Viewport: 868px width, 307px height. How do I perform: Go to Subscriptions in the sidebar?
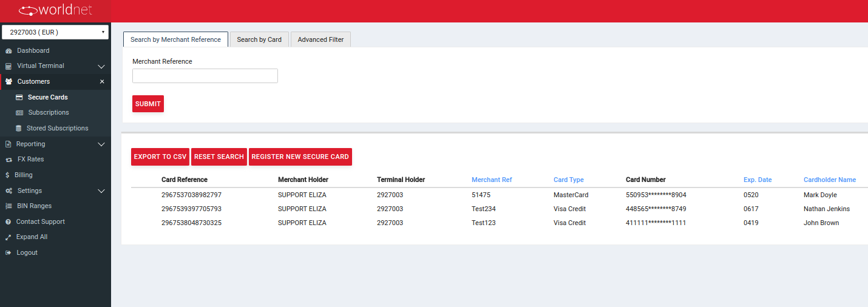click(x=49, y=112)
